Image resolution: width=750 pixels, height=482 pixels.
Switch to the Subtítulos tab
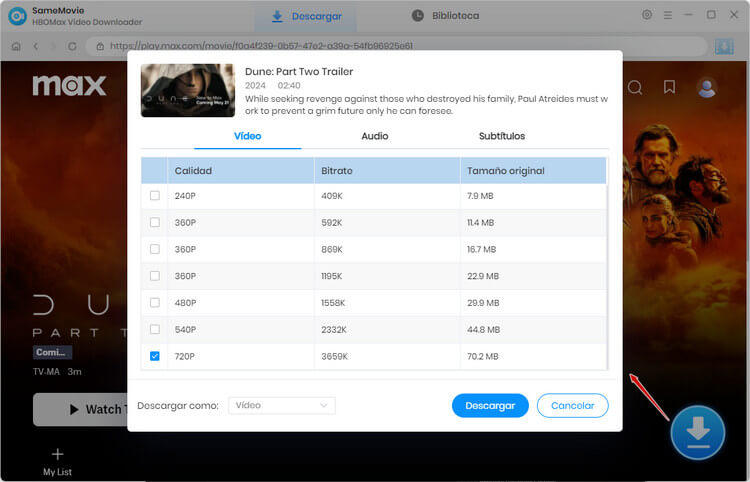501,136
